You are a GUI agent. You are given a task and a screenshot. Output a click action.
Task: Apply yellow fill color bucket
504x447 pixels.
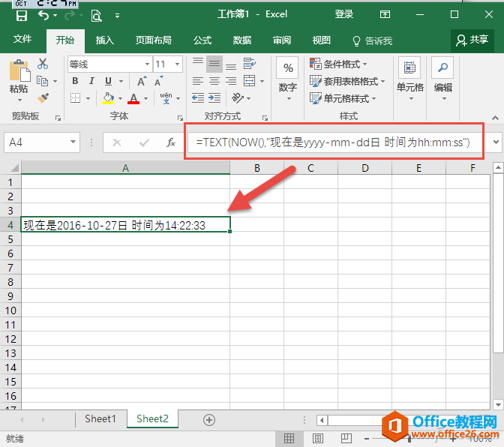pyautogui.click(x=108, y=98)
